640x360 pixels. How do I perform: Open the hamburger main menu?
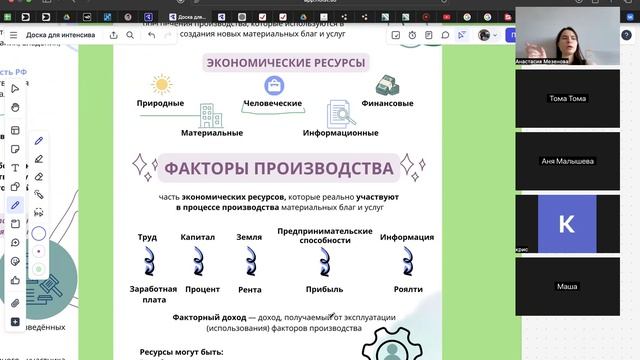[x=13, y=35]
